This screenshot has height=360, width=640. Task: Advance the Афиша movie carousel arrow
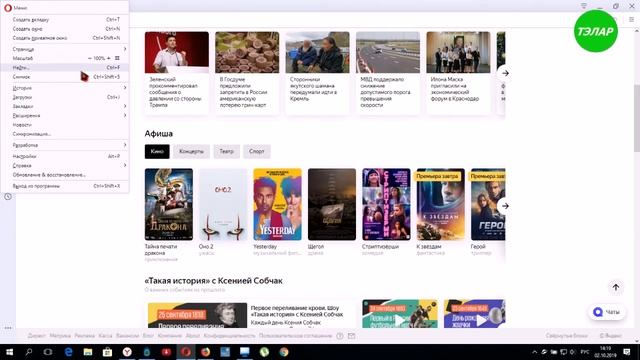(505, 206)
